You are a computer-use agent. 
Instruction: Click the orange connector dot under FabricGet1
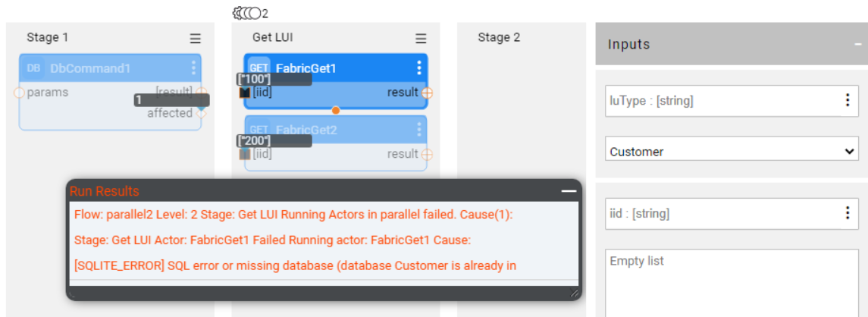point(336,110)
